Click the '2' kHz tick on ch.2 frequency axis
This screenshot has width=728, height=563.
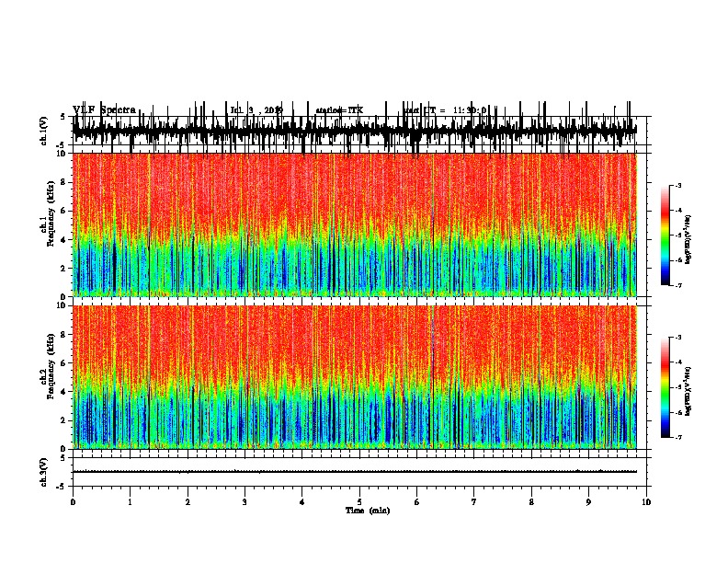(x=64, y=420)
